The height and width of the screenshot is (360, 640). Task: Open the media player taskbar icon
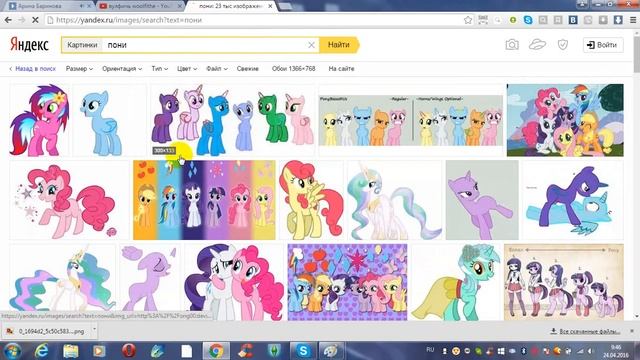tap(99, 351)
